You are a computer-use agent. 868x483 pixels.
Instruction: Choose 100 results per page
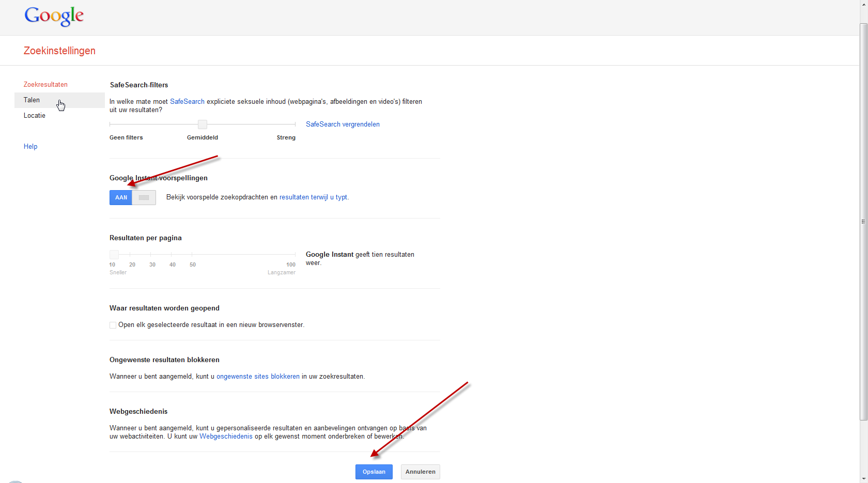(291, 264)
